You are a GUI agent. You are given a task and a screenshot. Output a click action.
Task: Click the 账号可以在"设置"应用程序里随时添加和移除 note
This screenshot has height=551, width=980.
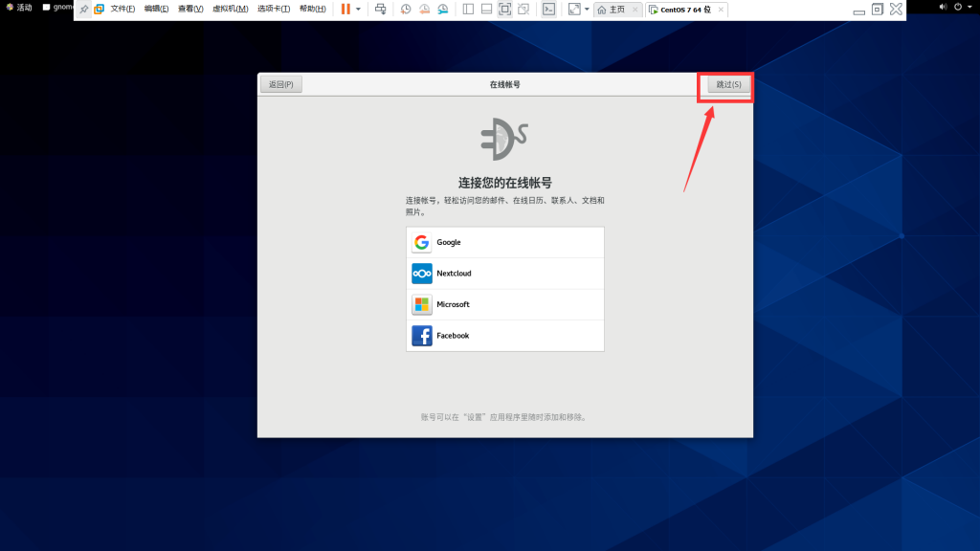click(x=505, y=417)
